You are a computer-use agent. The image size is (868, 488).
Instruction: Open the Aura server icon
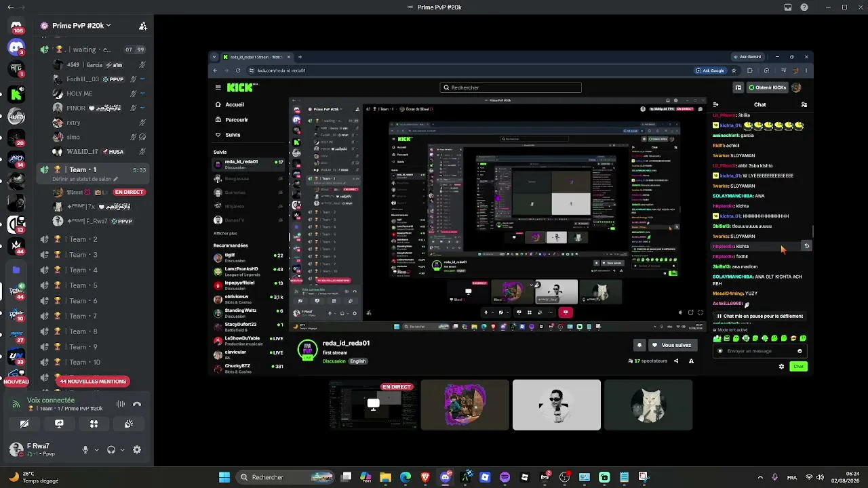coord(16,116)
